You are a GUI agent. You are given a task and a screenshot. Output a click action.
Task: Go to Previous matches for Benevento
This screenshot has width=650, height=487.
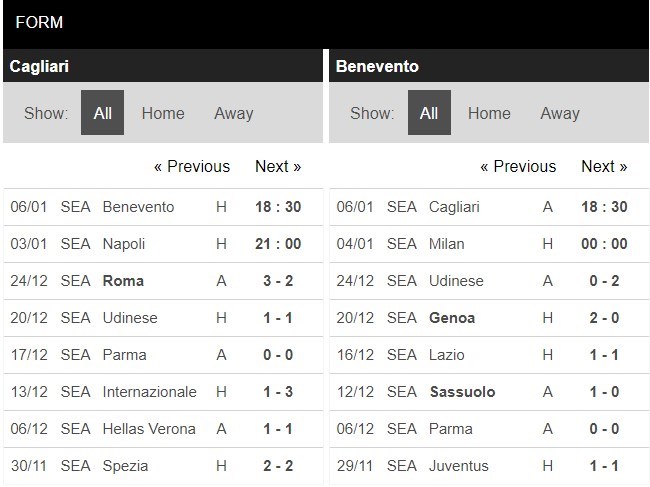(518, 166)
